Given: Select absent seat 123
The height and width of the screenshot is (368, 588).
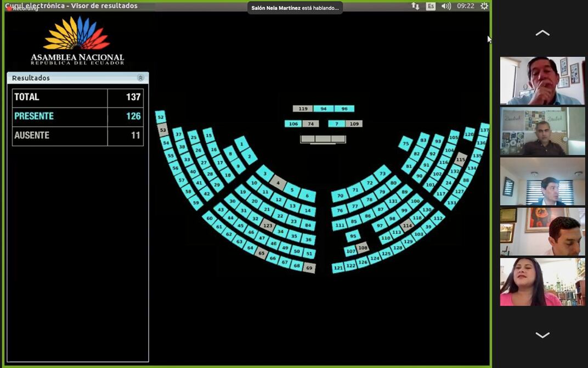Looking at the screenshot, I should pyautogui.click(x=267, y=225).
